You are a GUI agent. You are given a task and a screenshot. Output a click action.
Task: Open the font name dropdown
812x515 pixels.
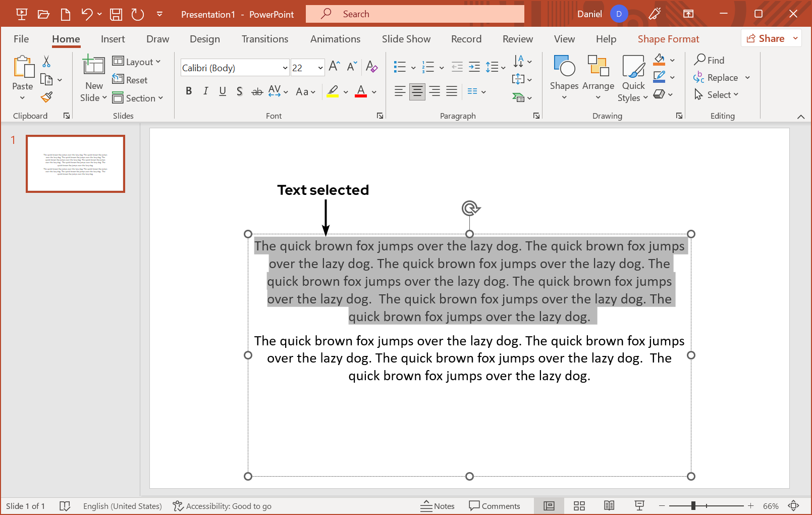285,68
